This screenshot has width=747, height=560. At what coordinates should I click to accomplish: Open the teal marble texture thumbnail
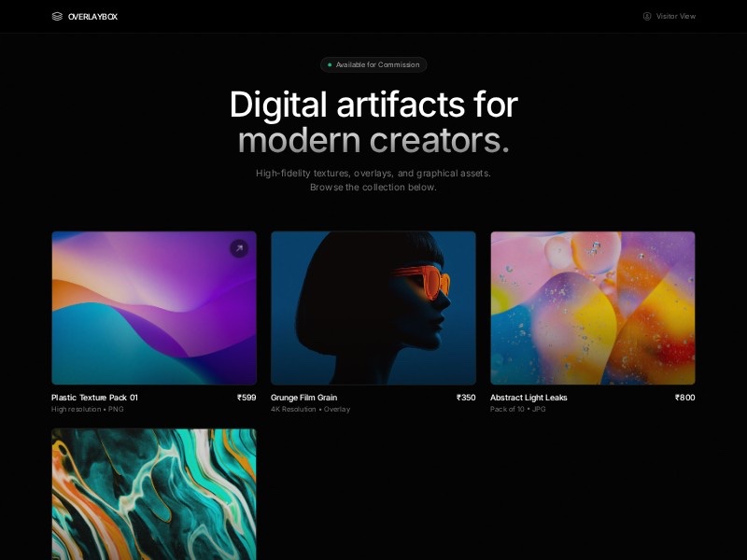pyautogui.click(x=153, y=494)
